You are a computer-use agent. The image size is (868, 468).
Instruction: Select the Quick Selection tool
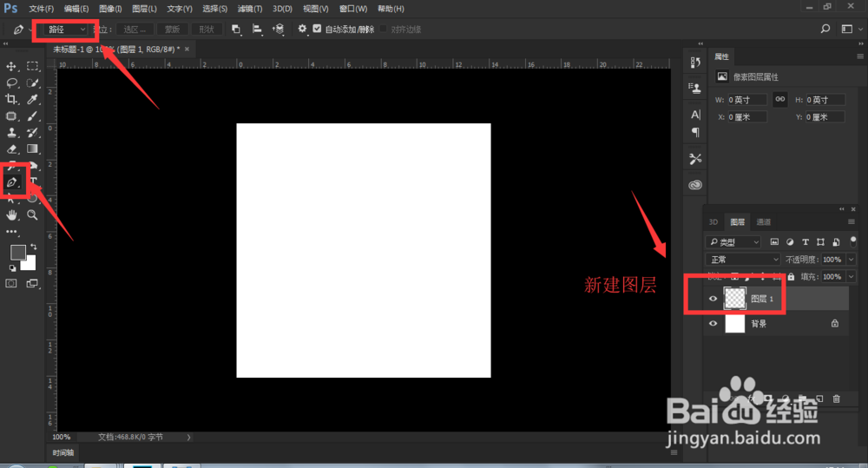click(x=33, y=83)
